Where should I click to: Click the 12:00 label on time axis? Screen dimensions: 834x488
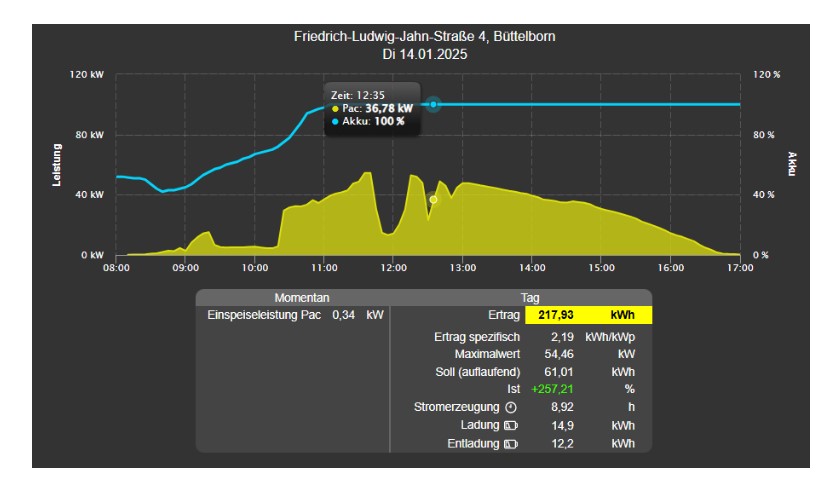[393, 268]
